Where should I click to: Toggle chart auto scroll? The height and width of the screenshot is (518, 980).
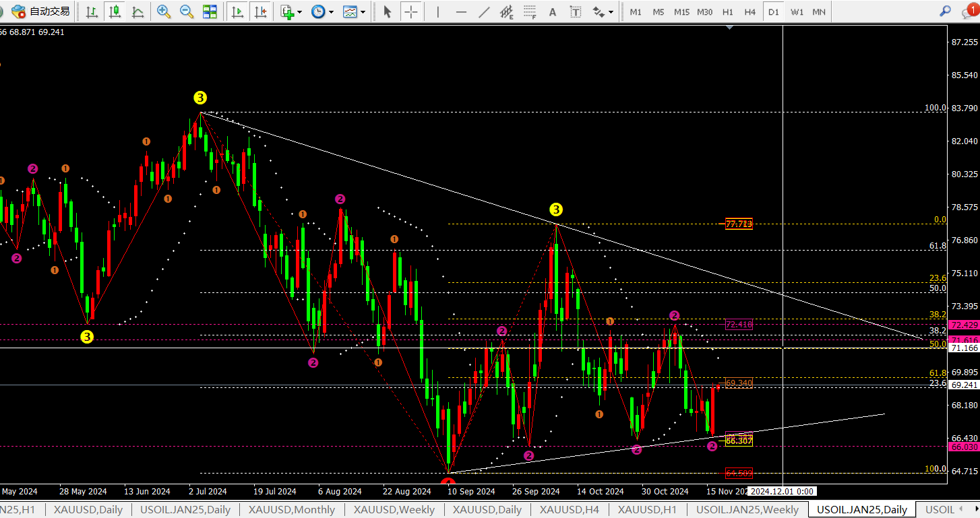coord(237,11)
